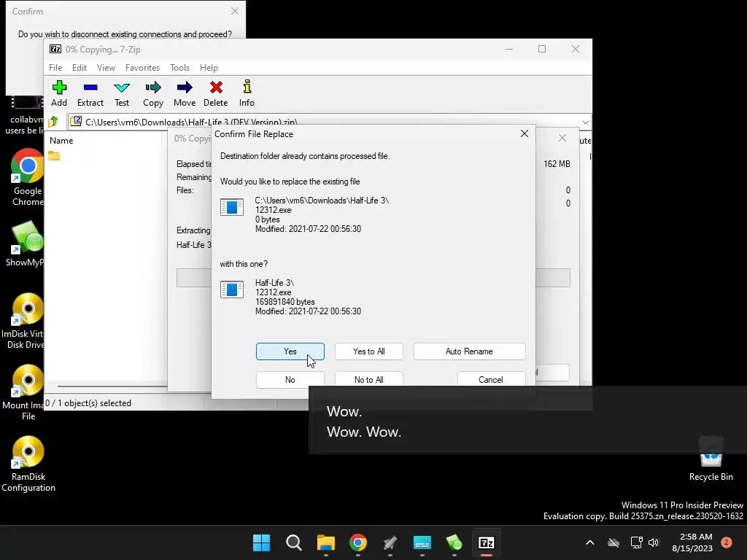Screen dimensions: 747x560
Task: Click the Extract toolbar icon in 7-Zip
Action: [90, 93]
